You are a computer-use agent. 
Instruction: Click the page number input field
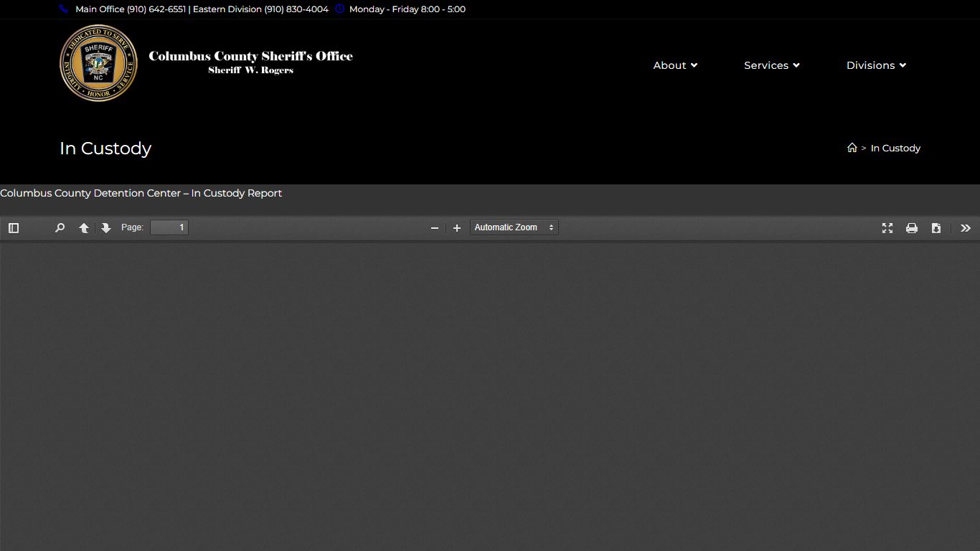pyautogui.click(x=169, y=227)
